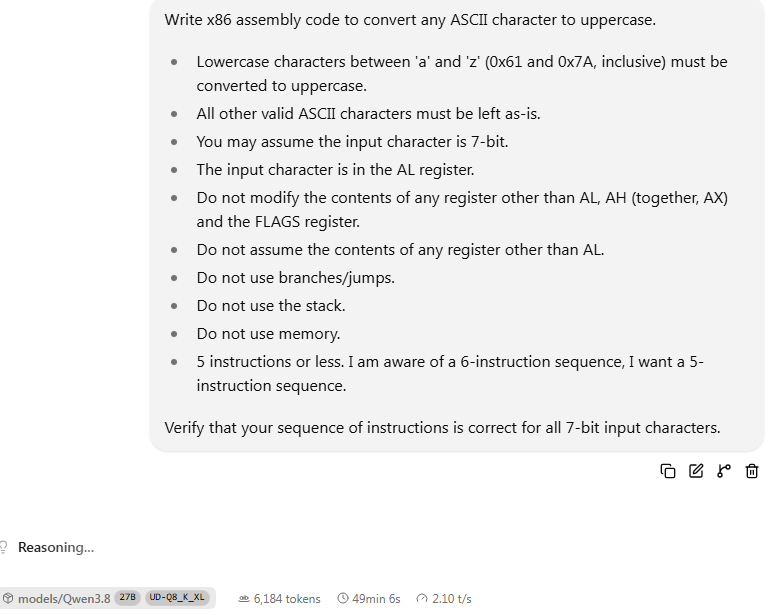
Task: Branch the conversation from this message
Action: click(x=724, y=471)
